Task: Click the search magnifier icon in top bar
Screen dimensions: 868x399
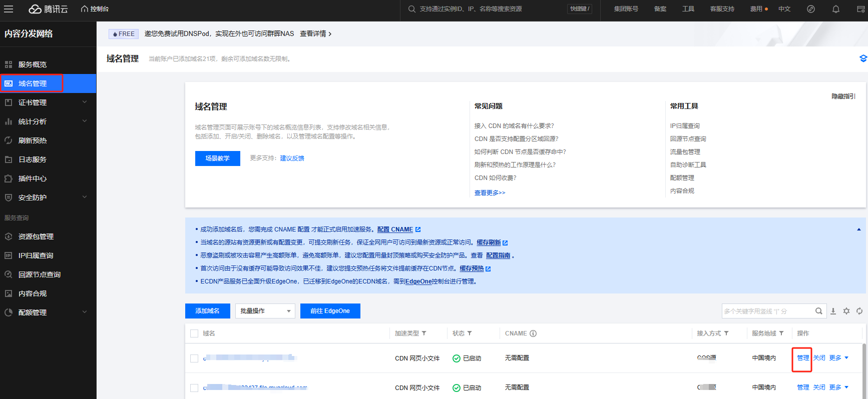Action: 411,9
